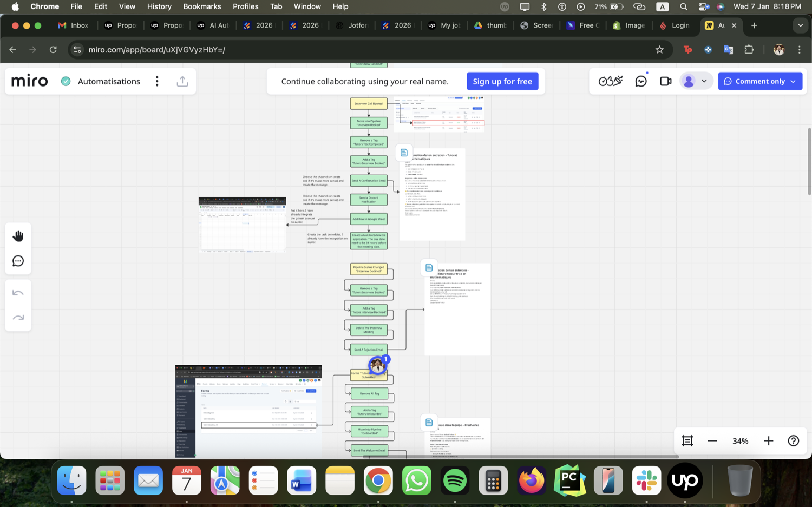The height and width of the screenshot is (507, 812).
Task: Open Slack from the dock
Action: click(646, 480)
